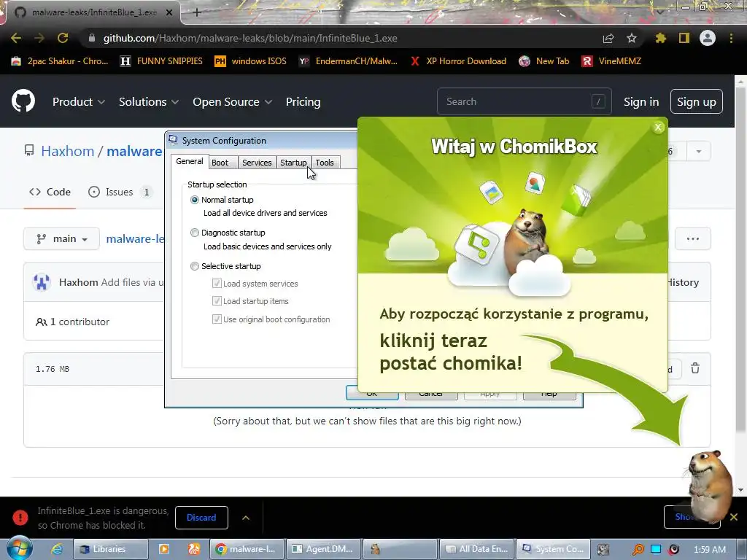This screenshot has width=747, height=560.
Task: Dismiss the download bar with X
Action: click(x=734, y=517)
